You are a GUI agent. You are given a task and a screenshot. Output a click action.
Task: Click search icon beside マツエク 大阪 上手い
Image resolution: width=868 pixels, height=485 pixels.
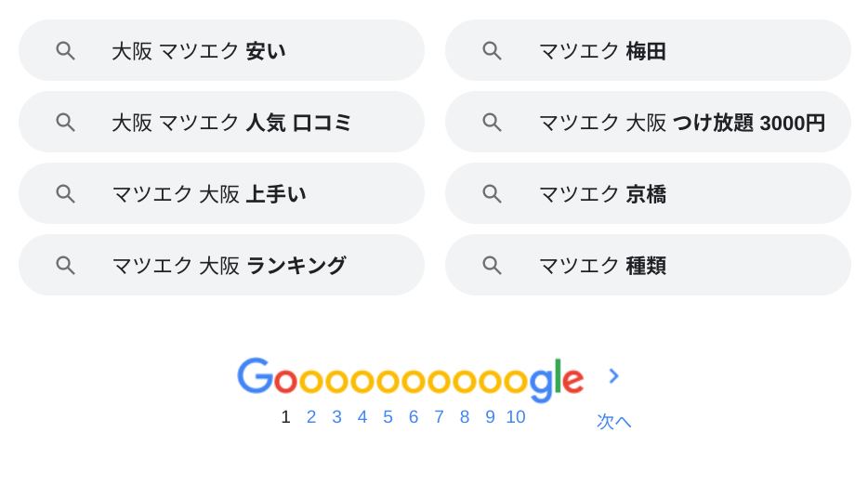pyautogui.click(x=65, y=193)
